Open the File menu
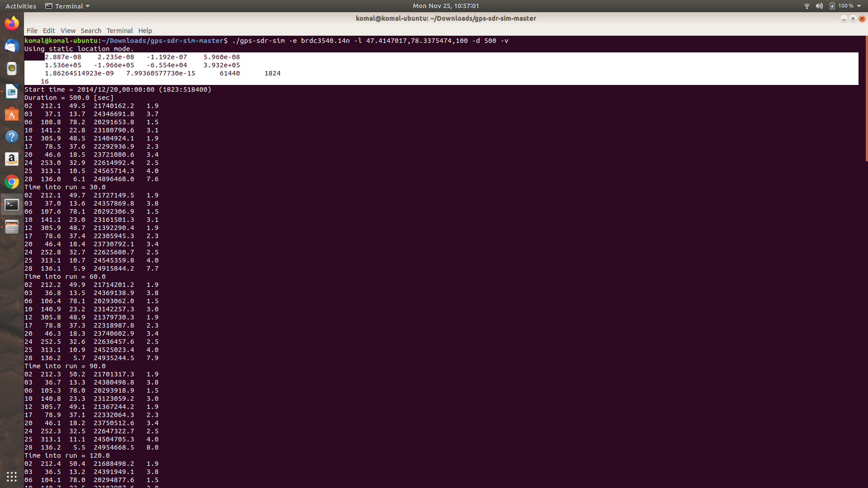This screenshot has width=868, height=488. (x=32, y=31)
